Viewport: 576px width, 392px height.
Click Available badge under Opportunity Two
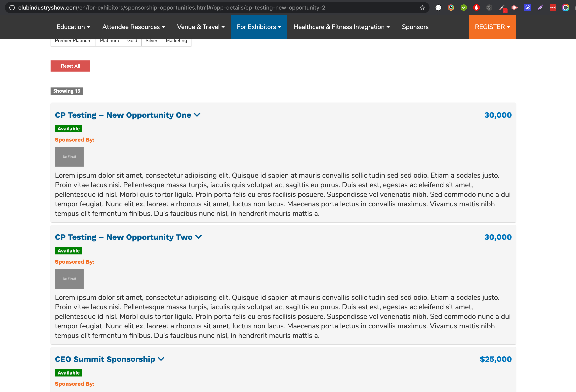click(69, 251)
